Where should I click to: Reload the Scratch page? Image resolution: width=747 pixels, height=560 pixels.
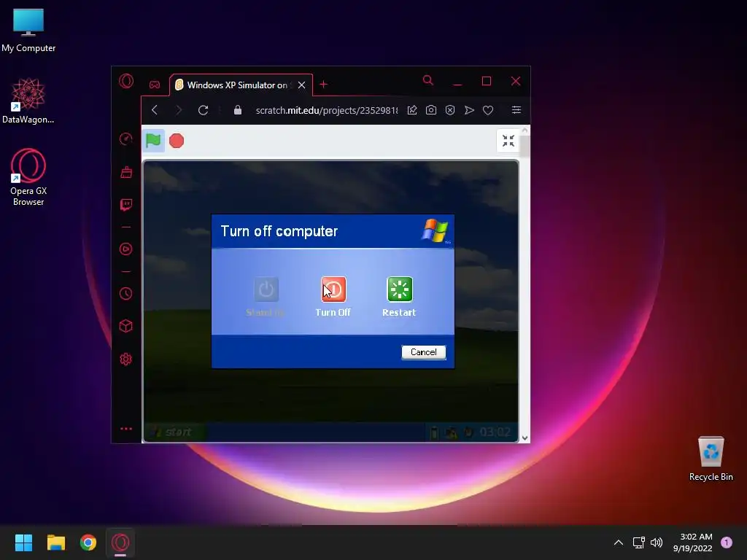pos(203,110)
